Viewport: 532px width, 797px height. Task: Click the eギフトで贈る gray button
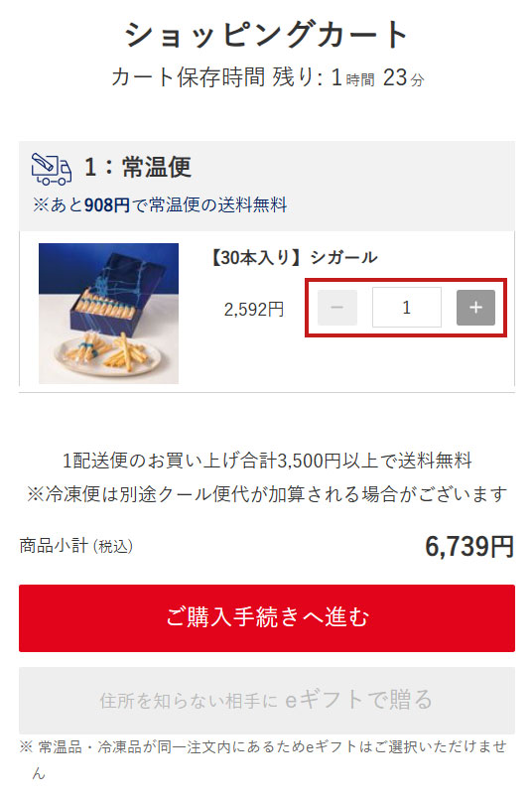267,700
